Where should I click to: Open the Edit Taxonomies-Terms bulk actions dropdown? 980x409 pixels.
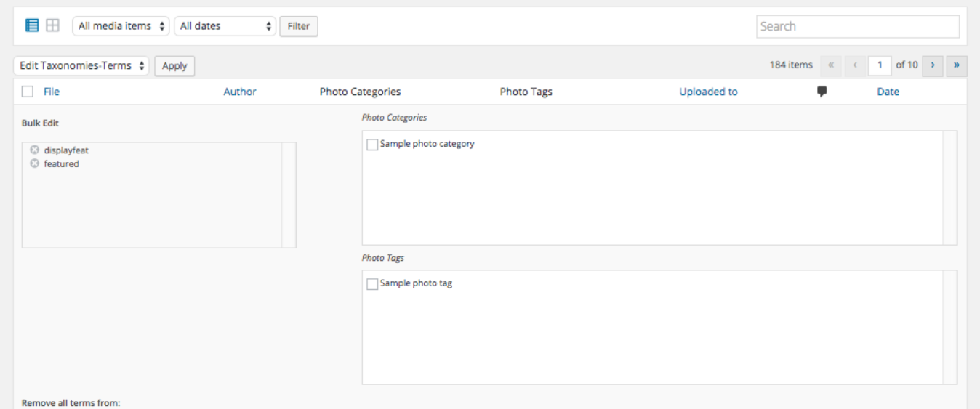pos(81,65)
